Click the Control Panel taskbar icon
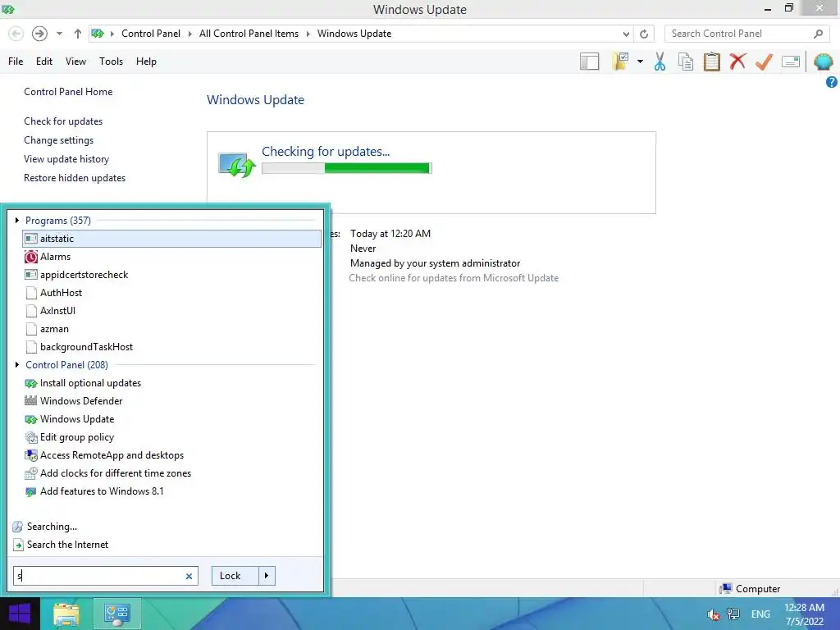840x630 pixels. point(116,614)
